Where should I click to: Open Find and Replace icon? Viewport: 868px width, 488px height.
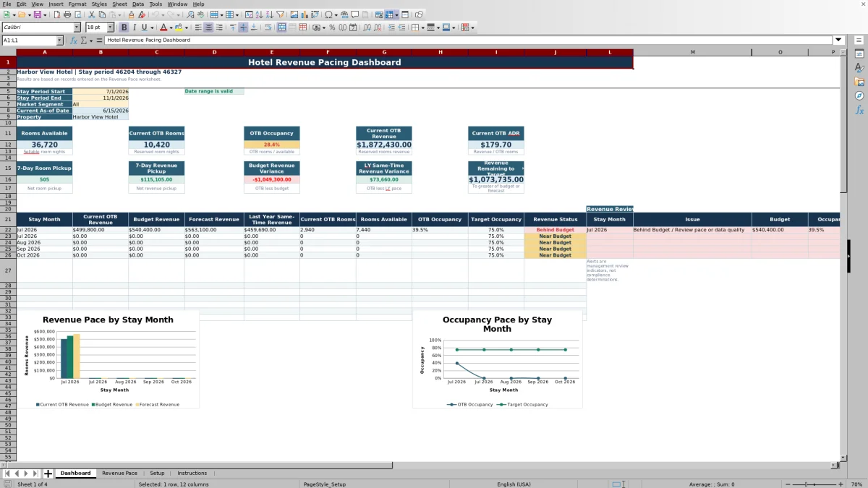coord(190,14)
